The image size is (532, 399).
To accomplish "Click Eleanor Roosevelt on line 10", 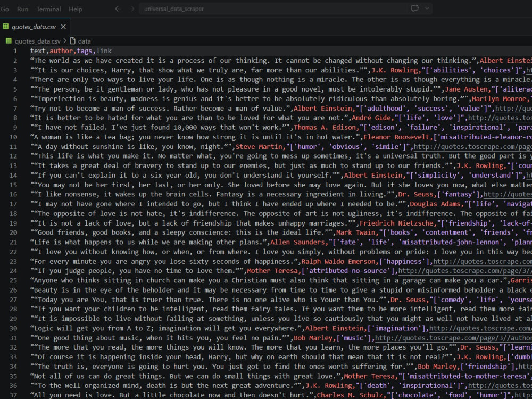I will pyautogui.click(x=396, y=137).
